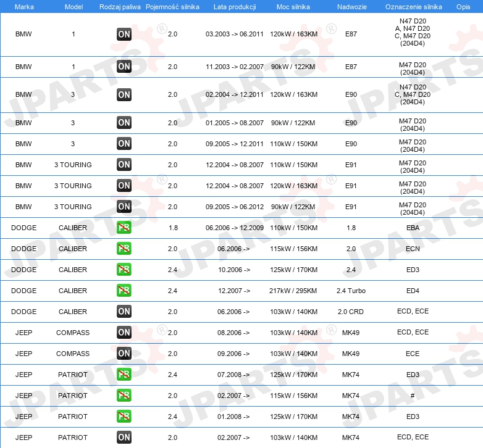Click the 12.2007 -> production date cell

click(234, 291)
